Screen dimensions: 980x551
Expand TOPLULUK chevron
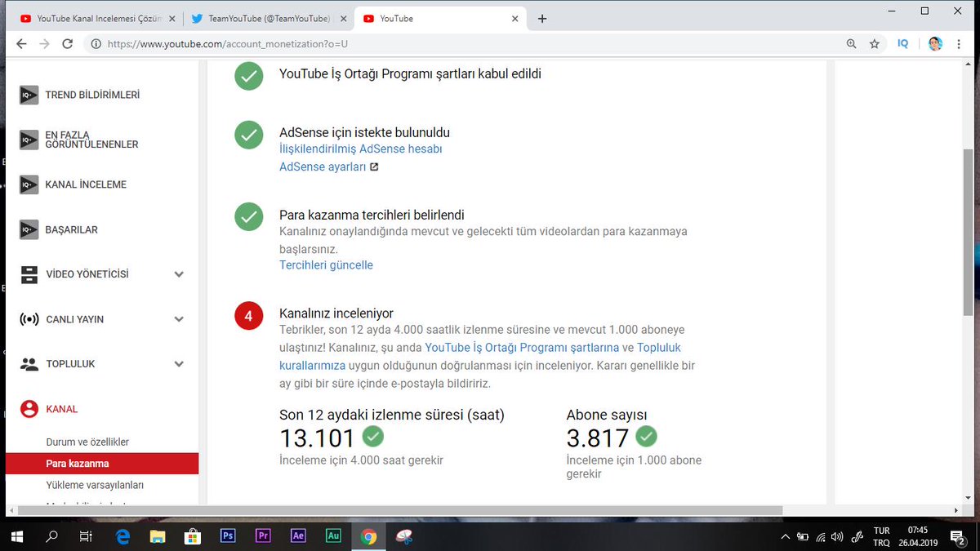point(179,364)
